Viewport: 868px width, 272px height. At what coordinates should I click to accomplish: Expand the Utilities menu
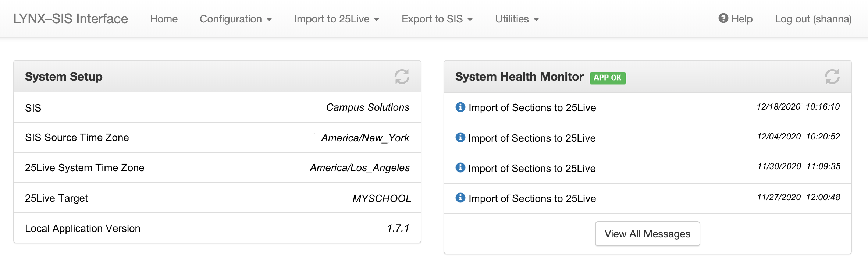517,19
